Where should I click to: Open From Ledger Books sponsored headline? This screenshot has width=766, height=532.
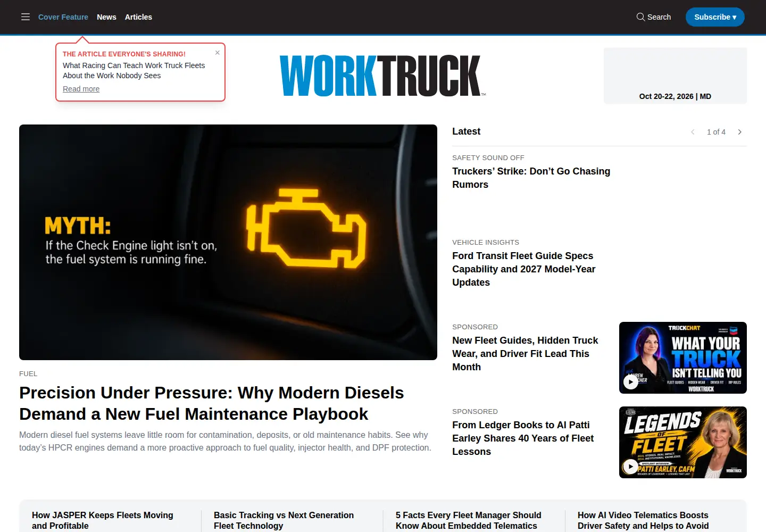[x=523, y=438]
